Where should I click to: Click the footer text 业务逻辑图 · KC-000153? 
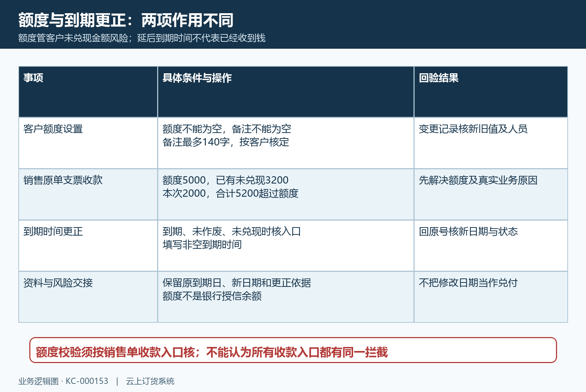pyautogui.click(x=63, y=381)
